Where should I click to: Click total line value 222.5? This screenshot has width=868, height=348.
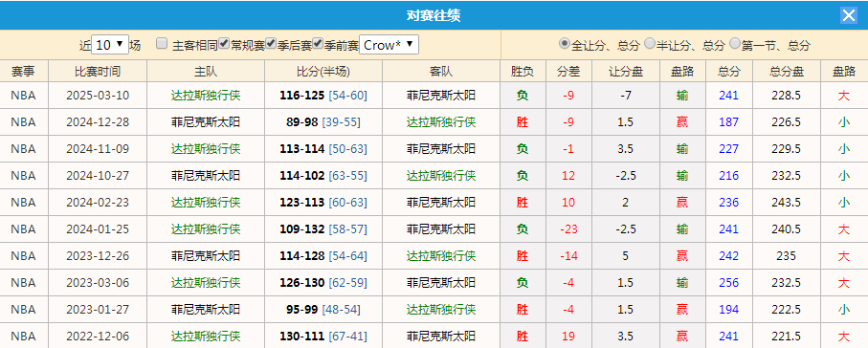point(787,309)
